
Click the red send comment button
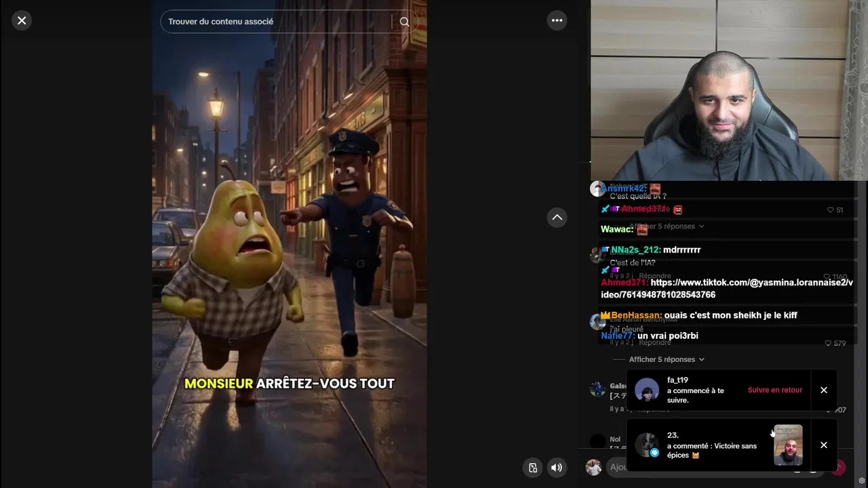coord(839,467)
